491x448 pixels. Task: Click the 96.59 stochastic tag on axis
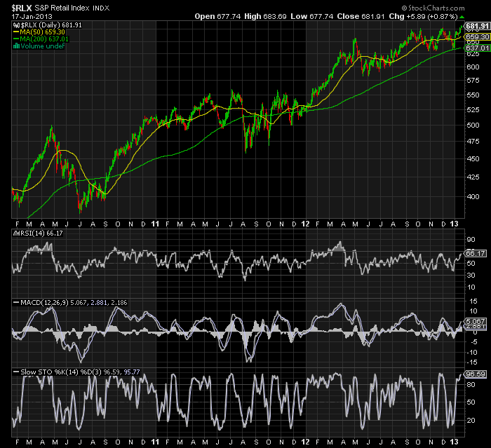click(x=476, y=374)
